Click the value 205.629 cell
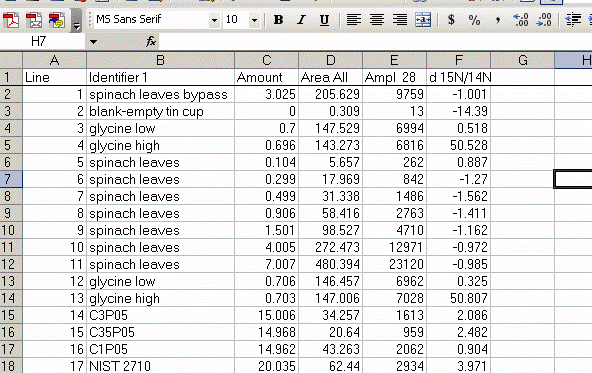Screen dimensions: 592x373 tap(330, 94)
